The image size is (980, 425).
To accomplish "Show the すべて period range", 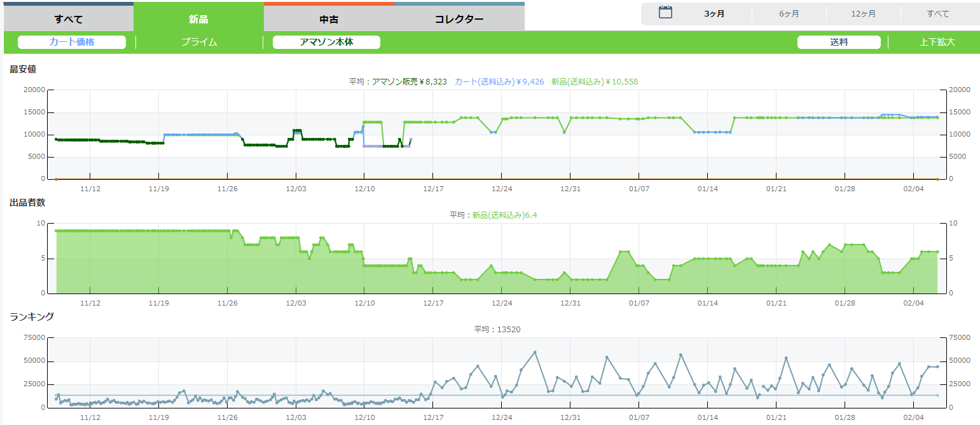I will [x=937, y=14].
